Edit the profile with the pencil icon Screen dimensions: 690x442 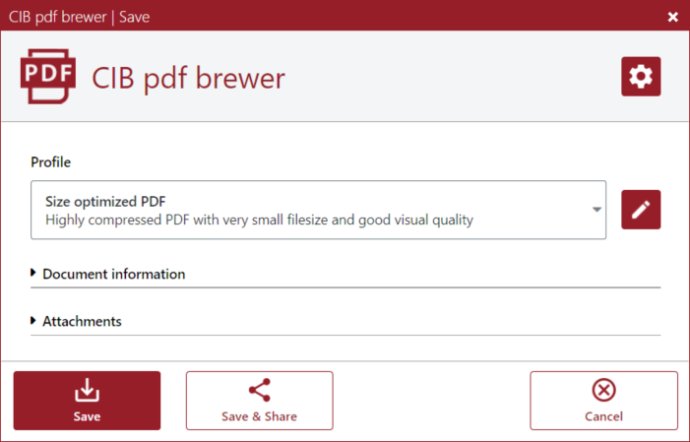(x=641, y=210)
